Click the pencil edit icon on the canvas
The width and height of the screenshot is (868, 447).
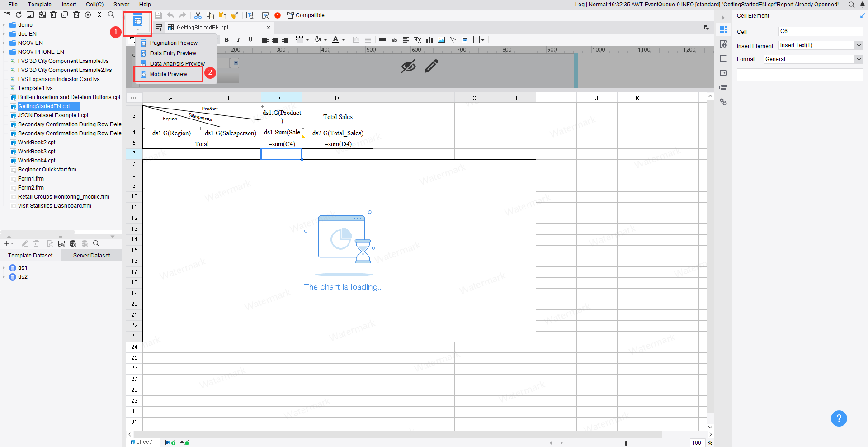click(x=430, y=66)
